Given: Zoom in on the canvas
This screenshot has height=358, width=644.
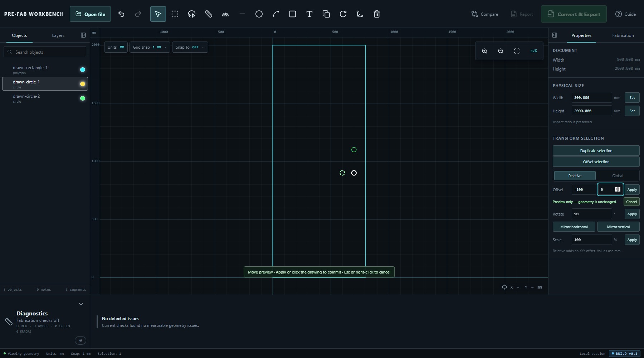Looking at the screenshot, I should click(x=484, y=51).
